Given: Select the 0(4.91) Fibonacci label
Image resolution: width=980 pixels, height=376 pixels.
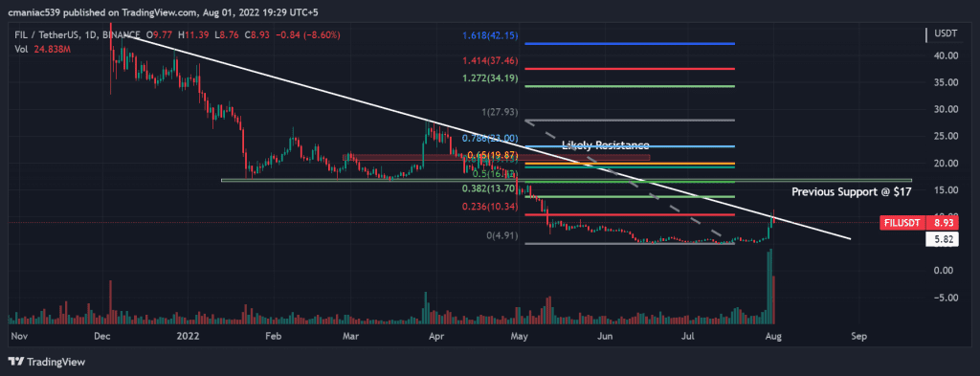Looking at the screenshot, I should (x=501, y=235).
